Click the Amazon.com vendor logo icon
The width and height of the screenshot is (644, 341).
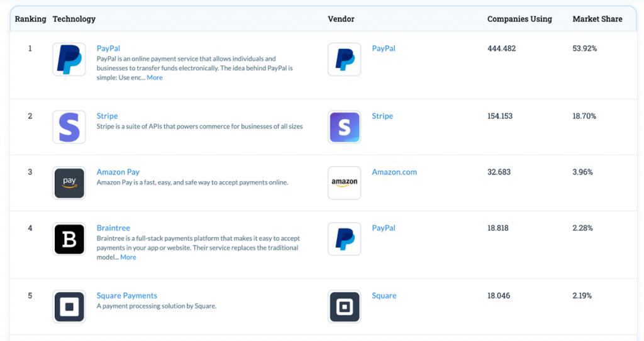click(x=344, y=183)
